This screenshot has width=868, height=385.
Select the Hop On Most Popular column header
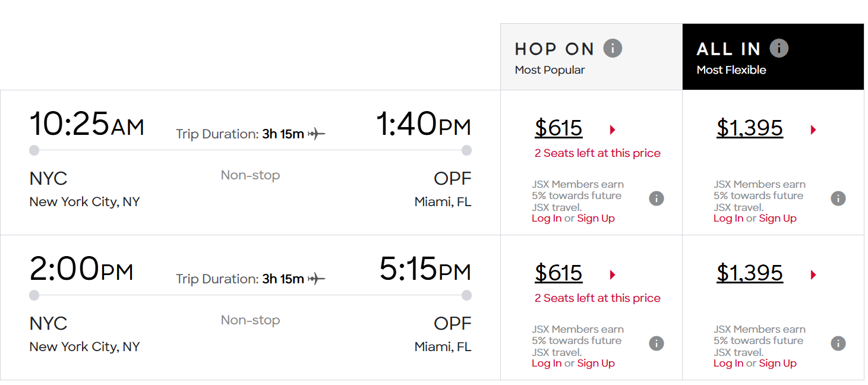[591, 57]
